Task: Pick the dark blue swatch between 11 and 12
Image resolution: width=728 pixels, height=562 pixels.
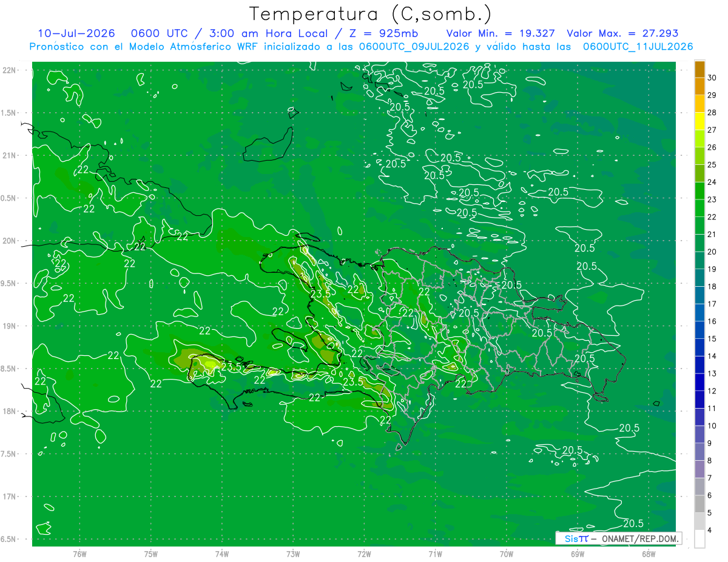Action: tap(699, 400)
